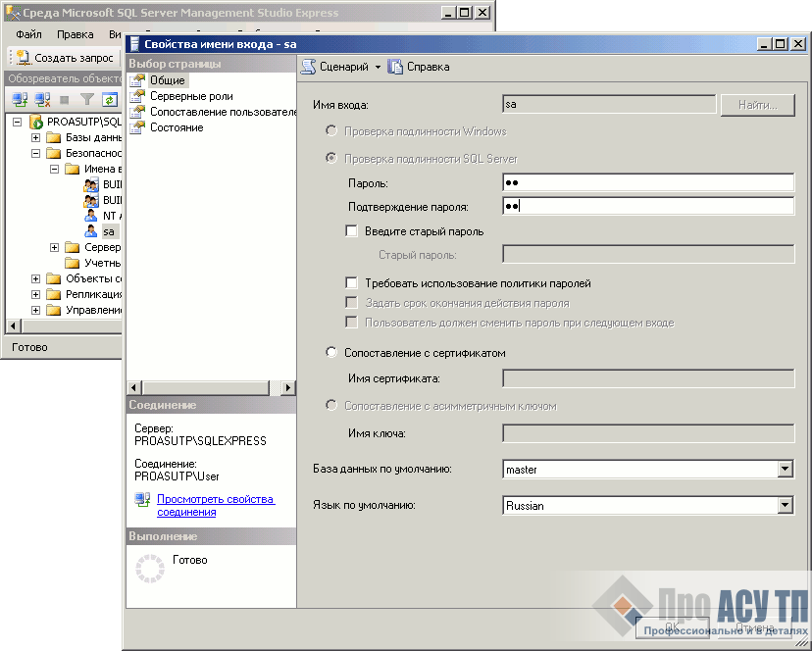
Task: Open the Сценарий dropdown arrow
Action: (378, 67)
